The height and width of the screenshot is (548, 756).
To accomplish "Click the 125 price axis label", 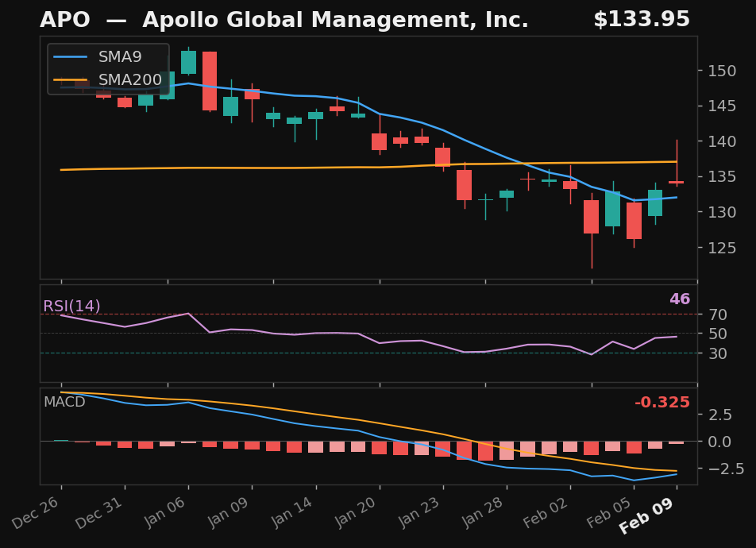I will tap(722, 248).
